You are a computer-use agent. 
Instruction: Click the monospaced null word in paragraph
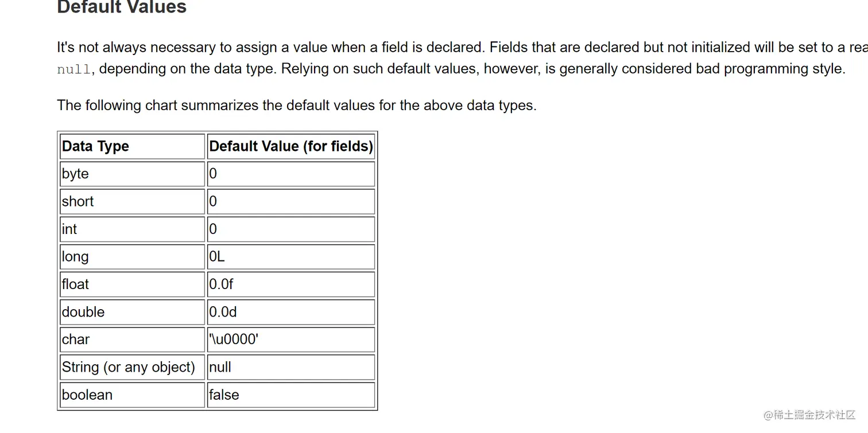click(x=74, y=69)
